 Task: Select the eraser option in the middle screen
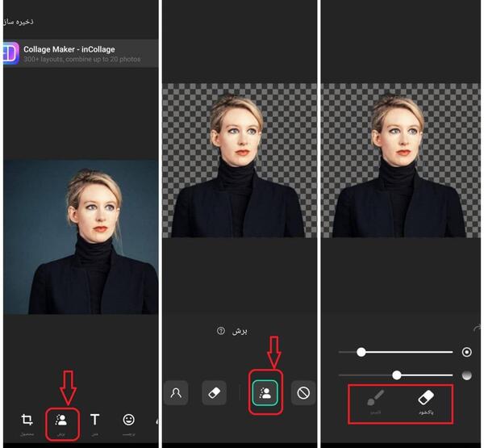(x=215, y=392)
